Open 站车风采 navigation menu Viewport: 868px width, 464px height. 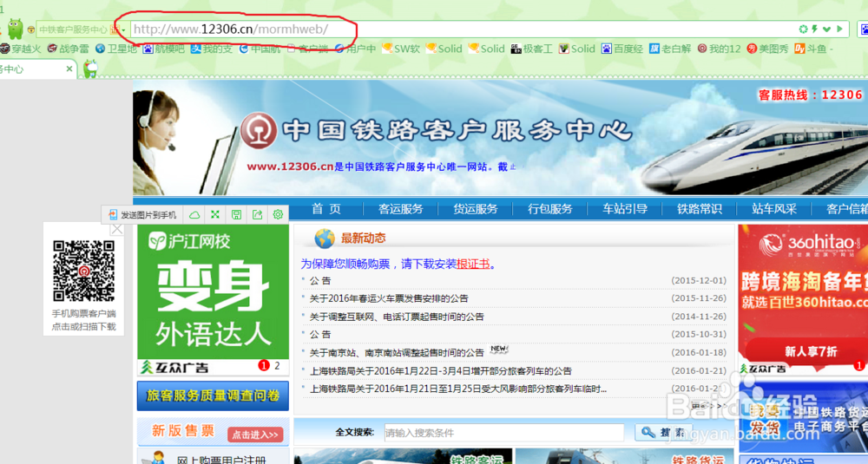click(x=774, y=209)
